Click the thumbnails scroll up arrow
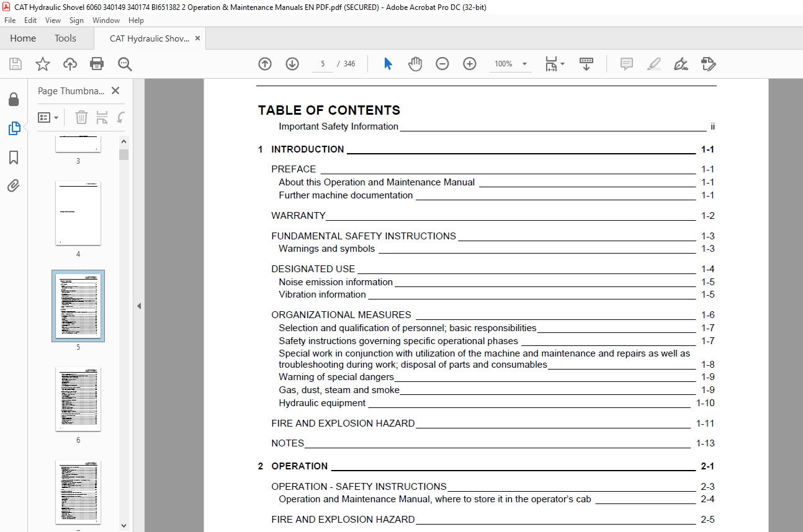Image resolution: width=803 pixels, height=532 pixels. 124,141
